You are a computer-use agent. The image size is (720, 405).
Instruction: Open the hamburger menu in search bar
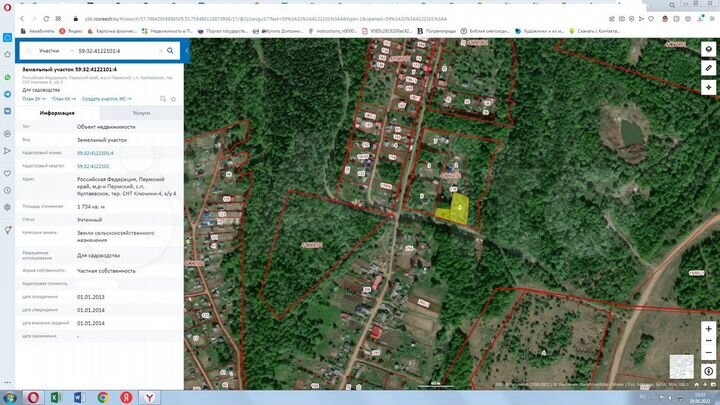[x=26, y=49]
